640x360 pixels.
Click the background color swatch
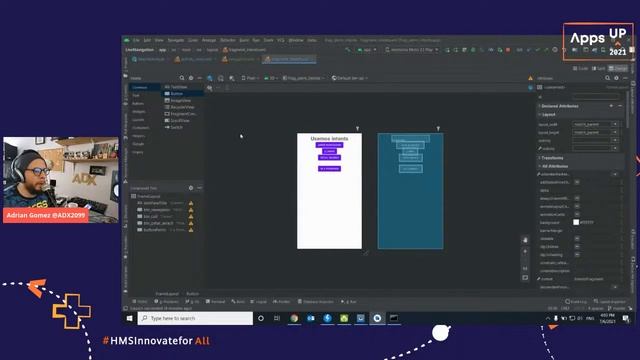pos(576,222)
